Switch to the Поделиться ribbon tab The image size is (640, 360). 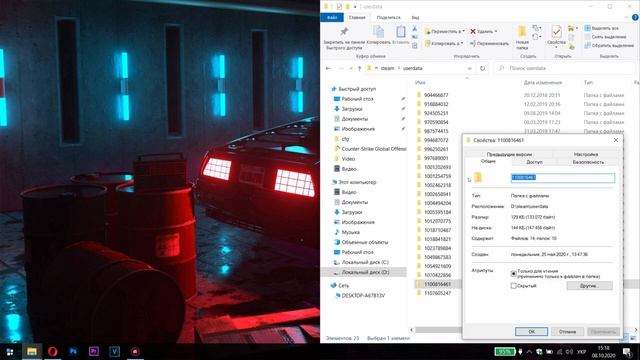pyautogui.click(x=388, y=18)
